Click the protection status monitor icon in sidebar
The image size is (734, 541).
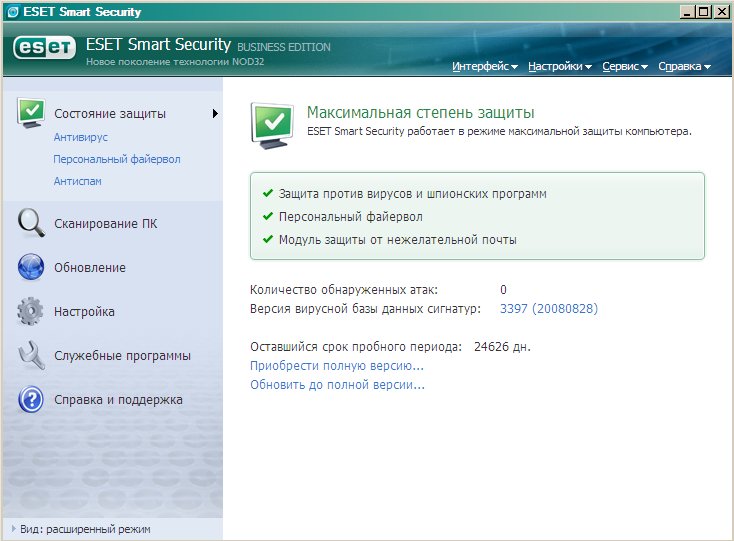tap(31, 113)
